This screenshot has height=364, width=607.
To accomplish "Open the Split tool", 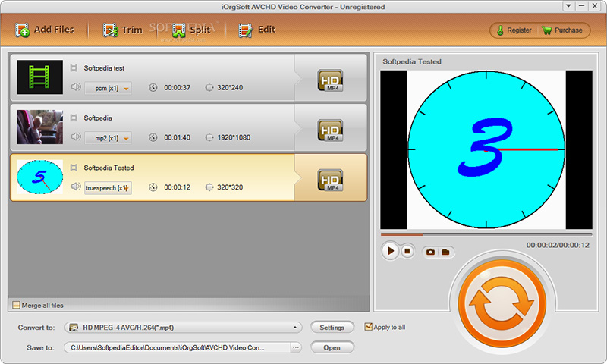I will coord(191,30).
